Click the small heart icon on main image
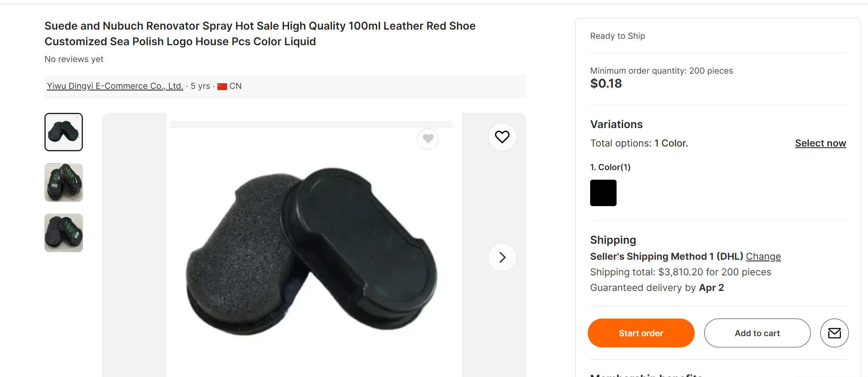Viewport: 868px width, 377px height. click(428, 139)
